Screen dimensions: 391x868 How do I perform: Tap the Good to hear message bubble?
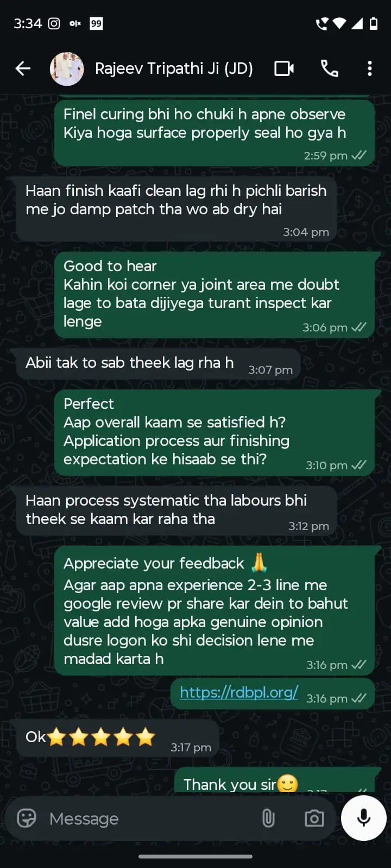coord(215,295)
